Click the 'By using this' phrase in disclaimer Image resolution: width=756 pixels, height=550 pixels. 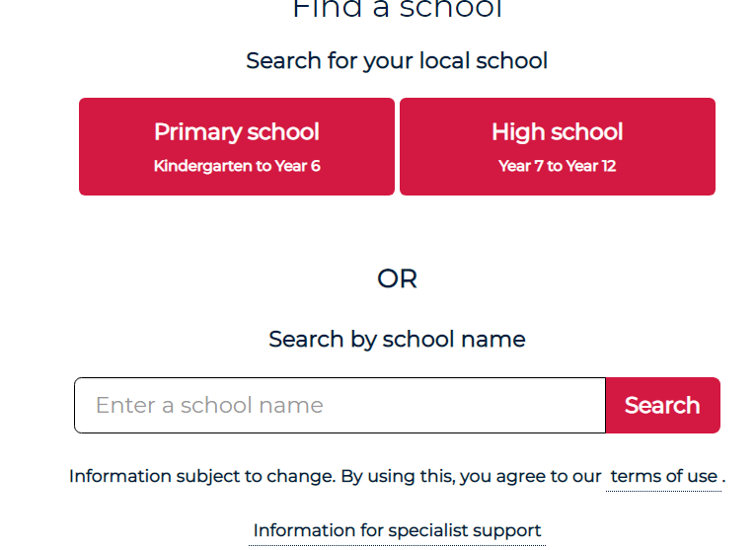coord(398,476)
